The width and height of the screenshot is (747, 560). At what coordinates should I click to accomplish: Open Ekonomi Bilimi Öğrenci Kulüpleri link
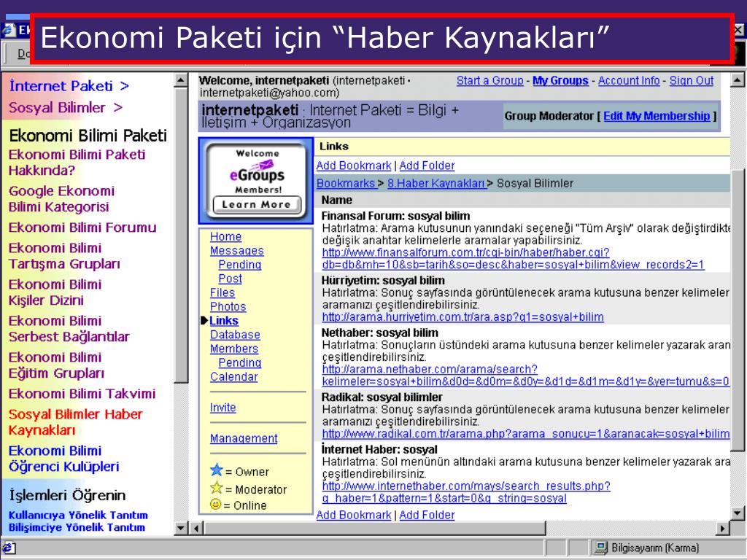pos(64,459)
